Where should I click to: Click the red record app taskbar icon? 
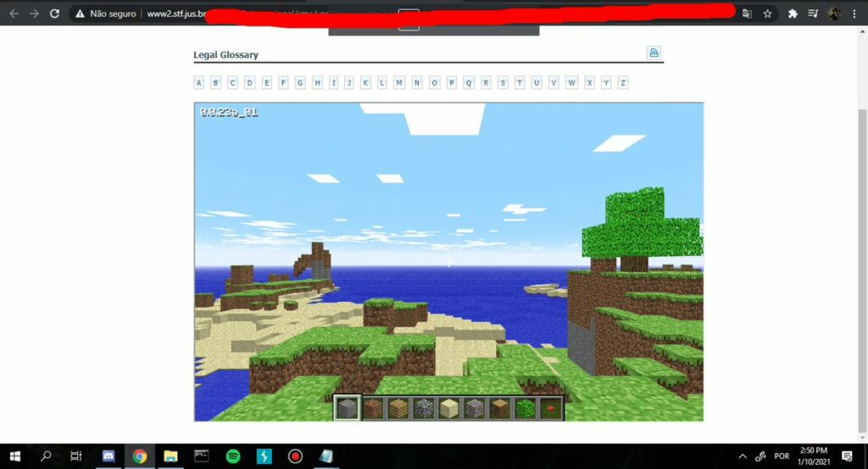coord(295,456)
